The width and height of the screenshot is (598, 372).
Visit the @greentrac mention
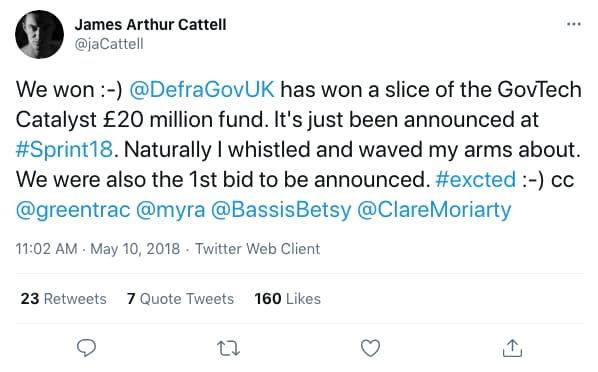coord(73,210)
